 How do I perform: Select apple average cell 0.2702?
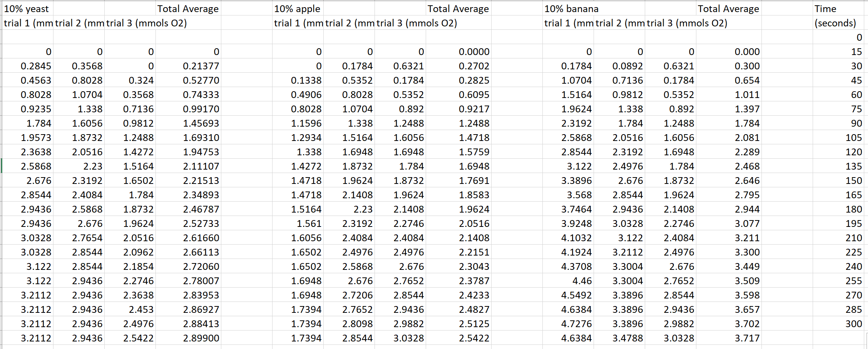pos(458,66)
